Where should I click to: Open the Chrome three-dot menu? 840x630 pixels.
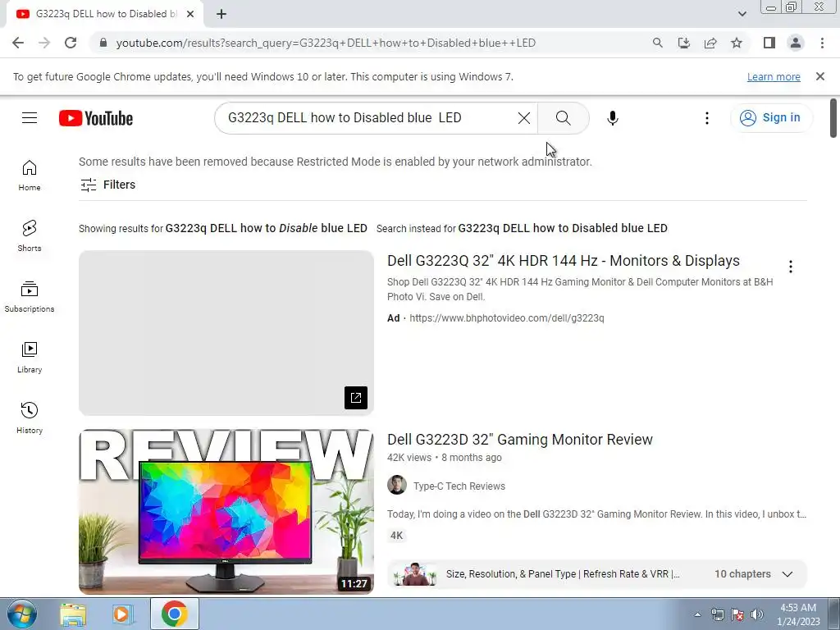tap(822, 43)
